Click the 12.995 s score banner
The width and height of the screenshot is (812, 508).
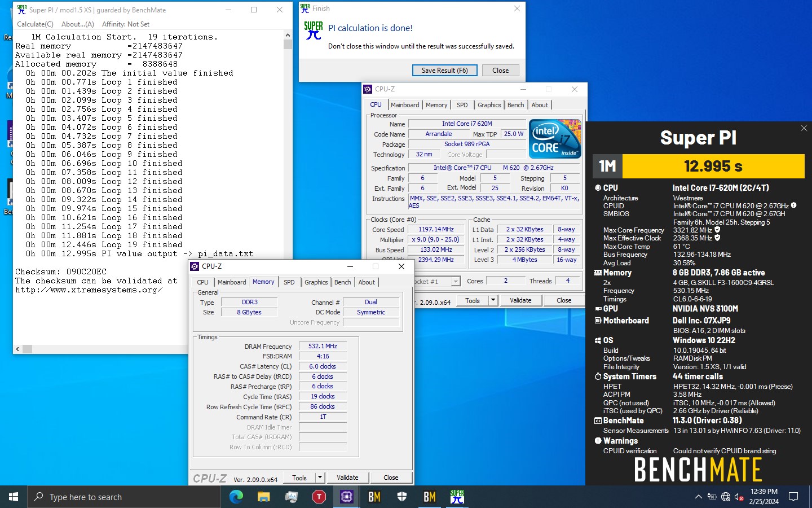(713, 166)
